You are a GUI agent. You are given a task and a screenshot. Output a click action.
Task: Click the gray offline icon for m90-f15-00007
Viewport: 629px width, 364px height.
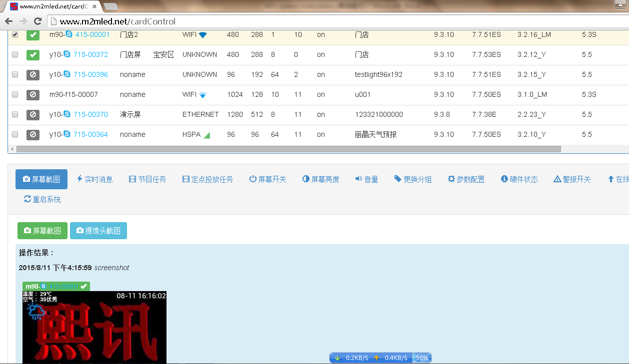click(x=33, y=95)
